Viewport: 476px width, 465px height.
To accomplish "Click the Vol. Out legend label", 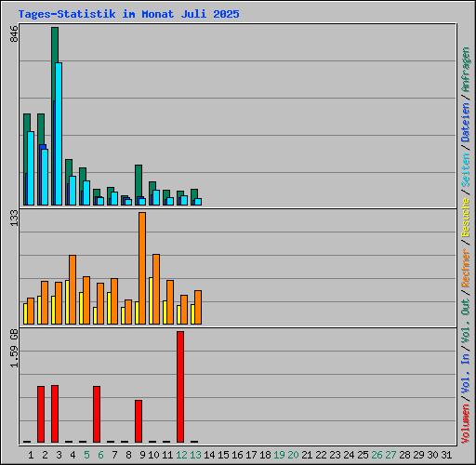I will pos(466,321).
